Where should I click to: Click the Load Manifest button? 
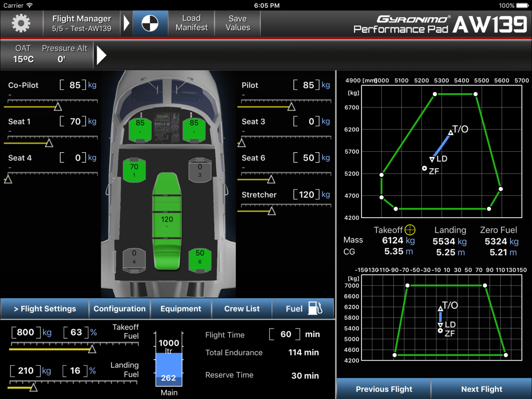pyautogui.click(x=191, y=23)
